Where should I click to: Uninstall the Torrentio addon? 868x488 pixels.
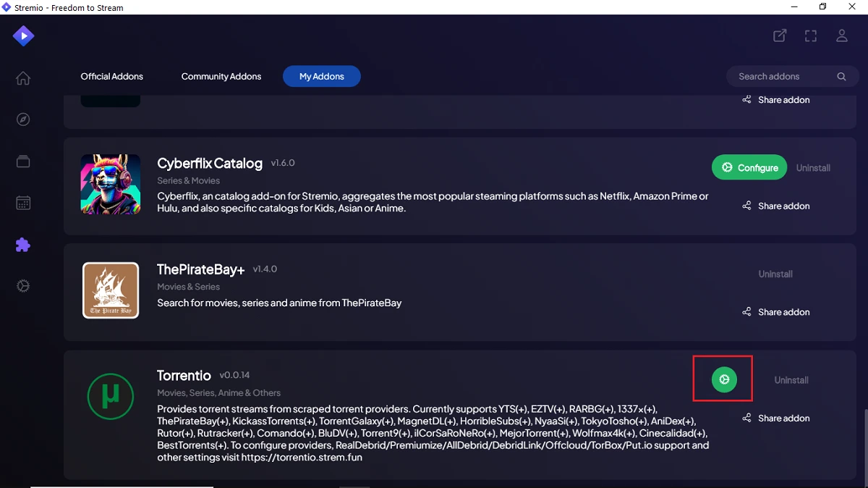791,380
